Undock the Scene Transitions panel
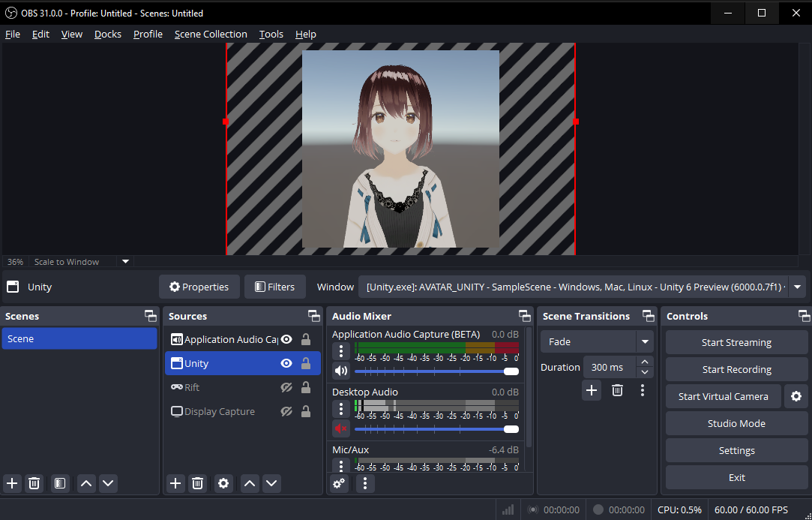812x520 pixels. coord(649,316)
